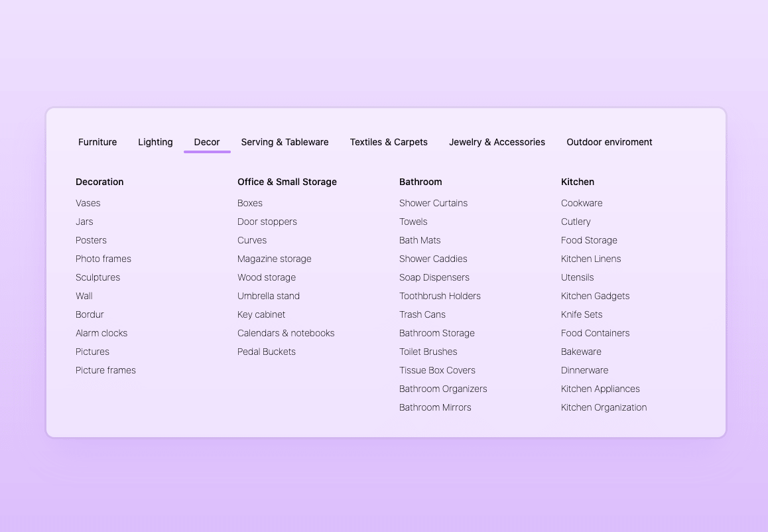Select Tissue Box Covers link
The image size is (768, 532).
437,370
